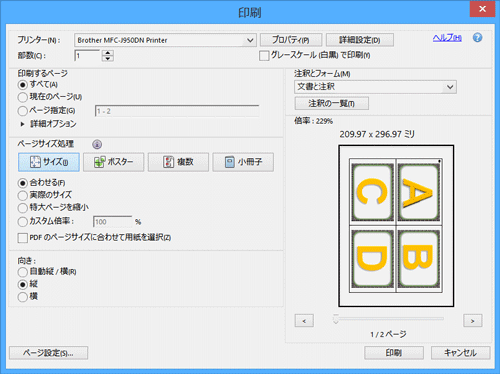Decrease the number of copies
The width and height of the screenshot is (500, 374).
click(107, 58)
